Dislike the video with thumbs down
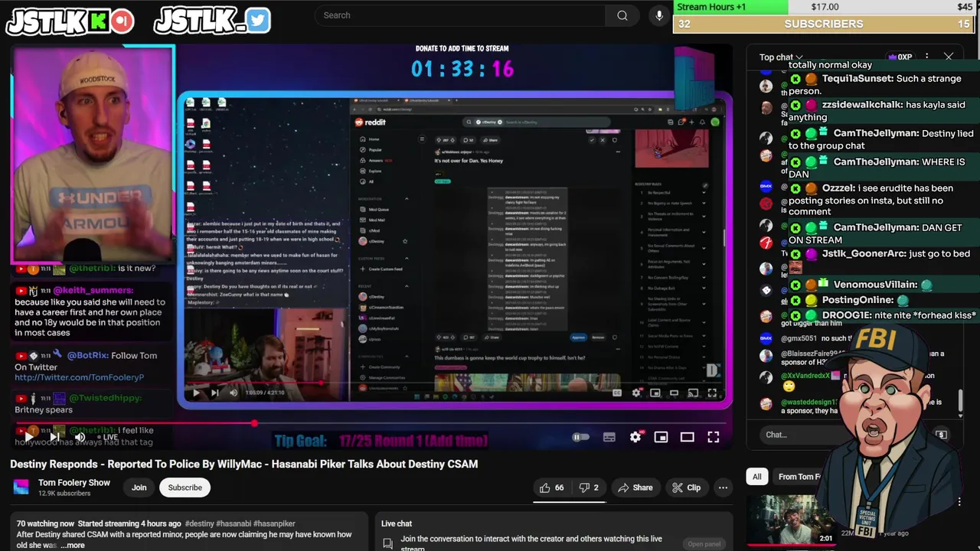The height and width of the screenshot is (551, 980). 589,487
